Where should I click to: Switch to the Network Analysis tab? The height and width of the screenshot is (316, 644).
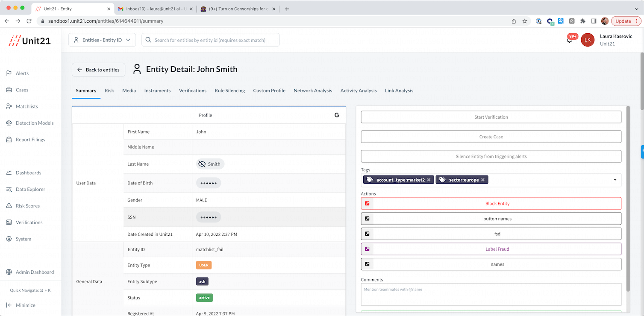[312, 91]
